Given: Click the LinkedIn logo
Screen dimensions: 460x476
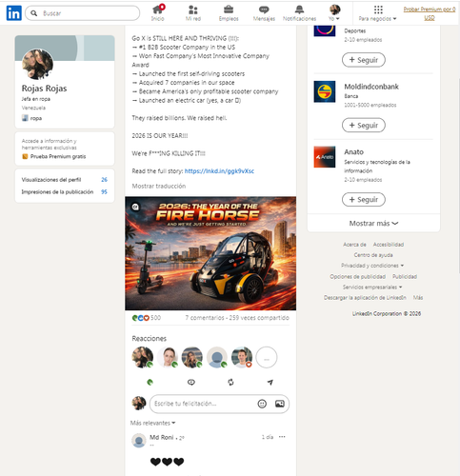Looking at the screenshot, I should tap(14, 13).
